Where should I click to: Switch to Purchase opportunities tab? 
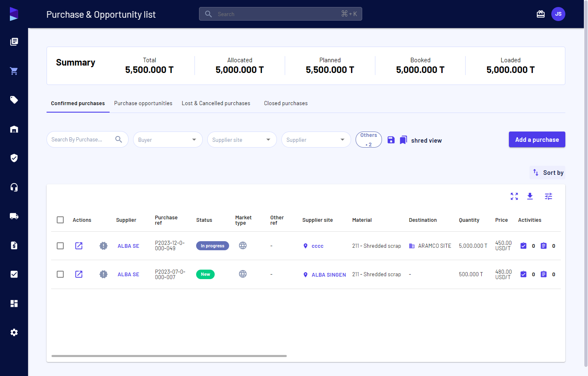(x=143, y=103)
